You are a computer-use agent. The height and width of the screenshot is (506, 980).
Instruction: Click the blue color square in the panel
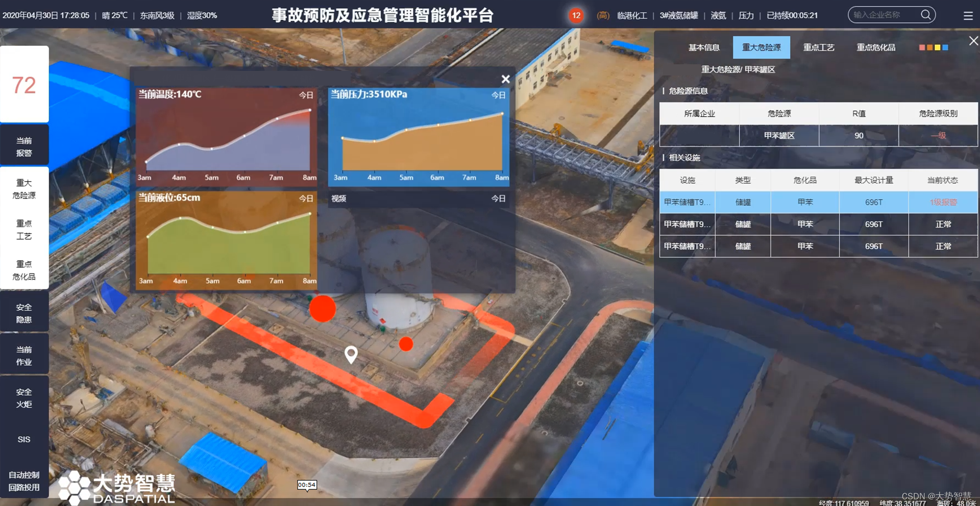click(x=945, y=47)
